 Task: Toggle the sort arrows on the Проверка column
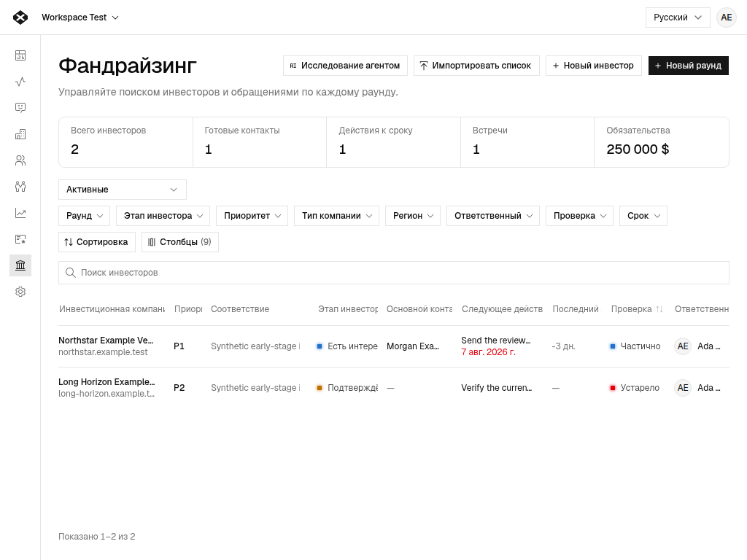[x=659, y=309]
